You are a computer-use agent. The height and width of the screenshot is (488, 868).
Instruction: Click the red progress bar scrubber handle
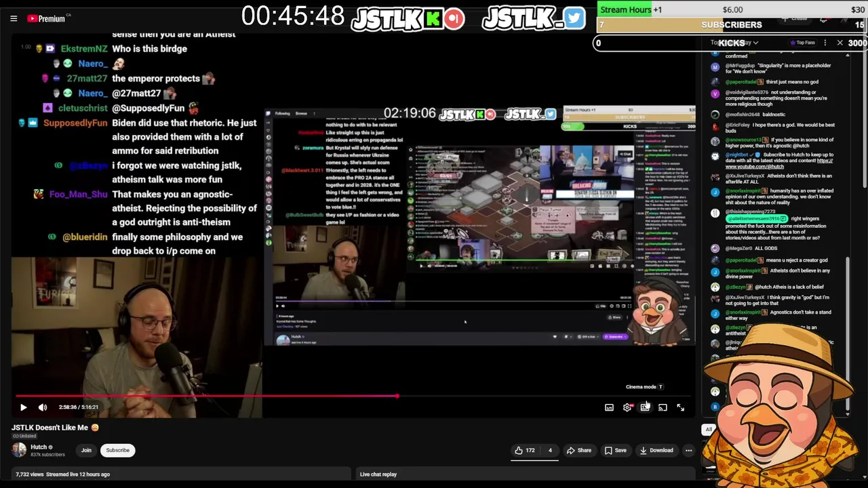point(397,396)
